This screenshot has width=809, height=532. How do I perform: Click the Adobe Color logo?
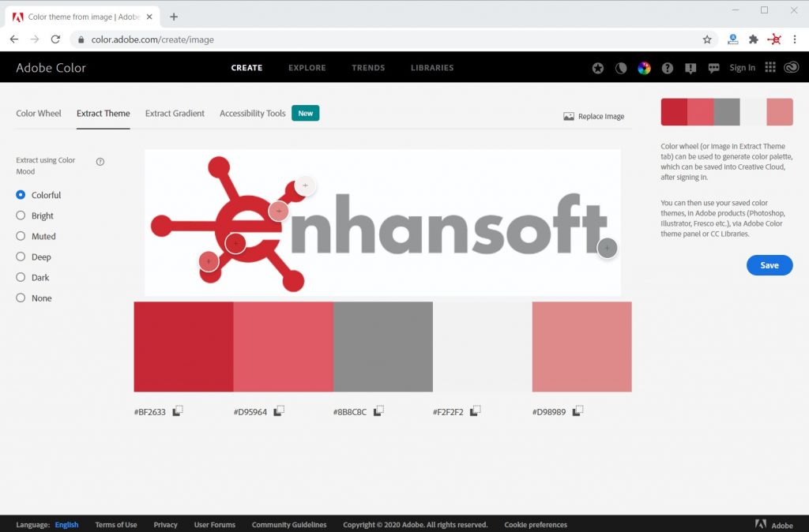click(x=51, y=68)
